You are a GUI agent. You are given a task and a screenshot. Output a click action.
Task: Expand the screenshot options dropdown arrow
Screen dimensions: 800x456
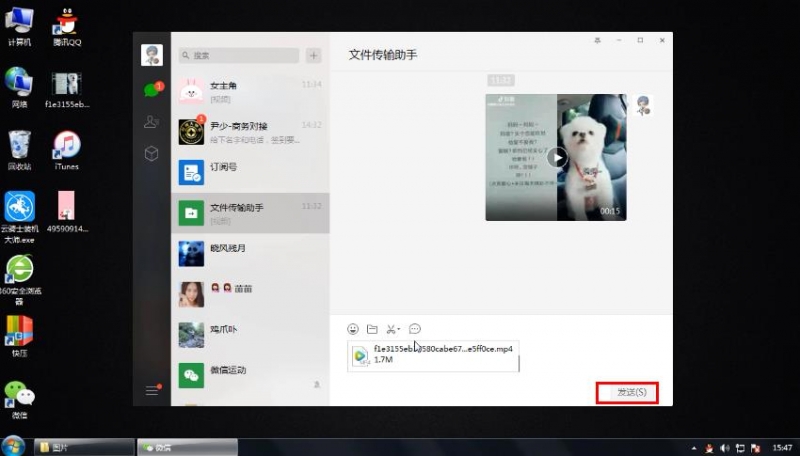click(398, 329)
